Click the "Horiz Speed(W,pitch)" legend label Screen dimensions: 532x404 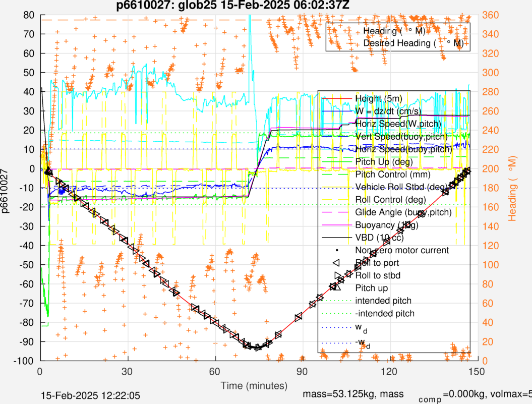(398, 124)
